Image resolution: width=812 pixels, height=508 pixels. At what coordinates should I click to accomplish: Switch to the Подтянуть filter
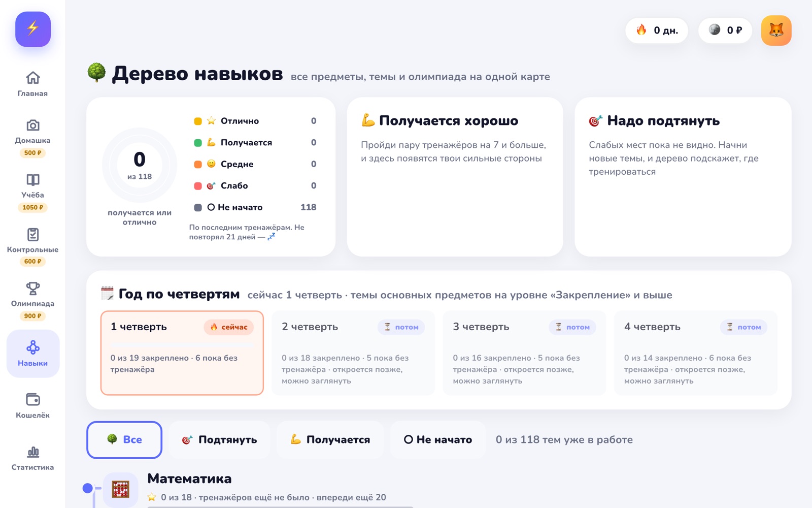pos(219,440)
